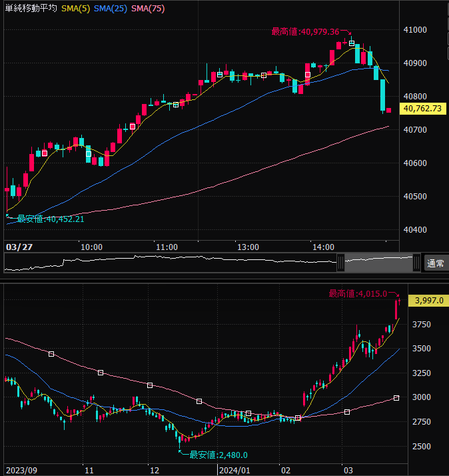The width and height of the screenshot is (449, 476).
Task: Grab the right handle of the range slider
Action: (416, 263)
